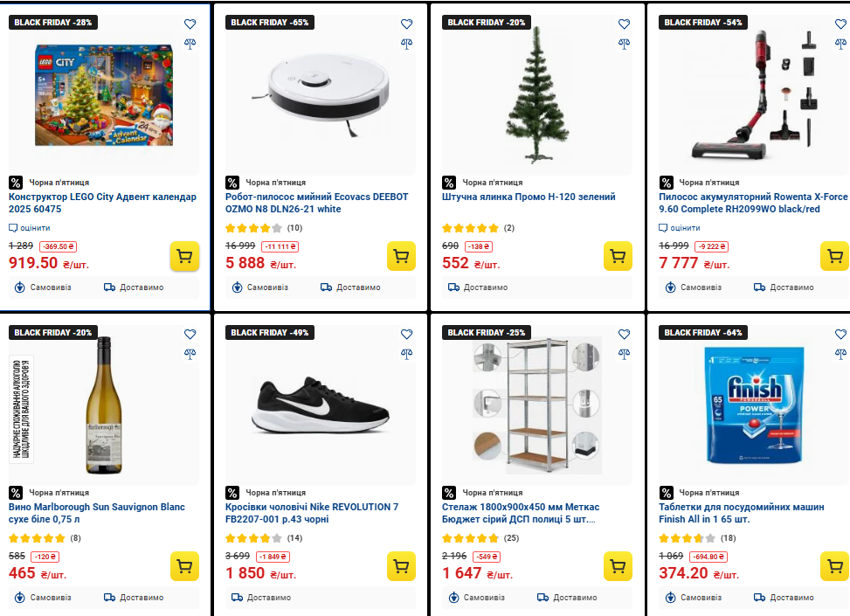The height and width of the screenshot is (616, 850).
Task: Click heart icon on Nike REVOLUTION 7
Action: click(406, 335)
